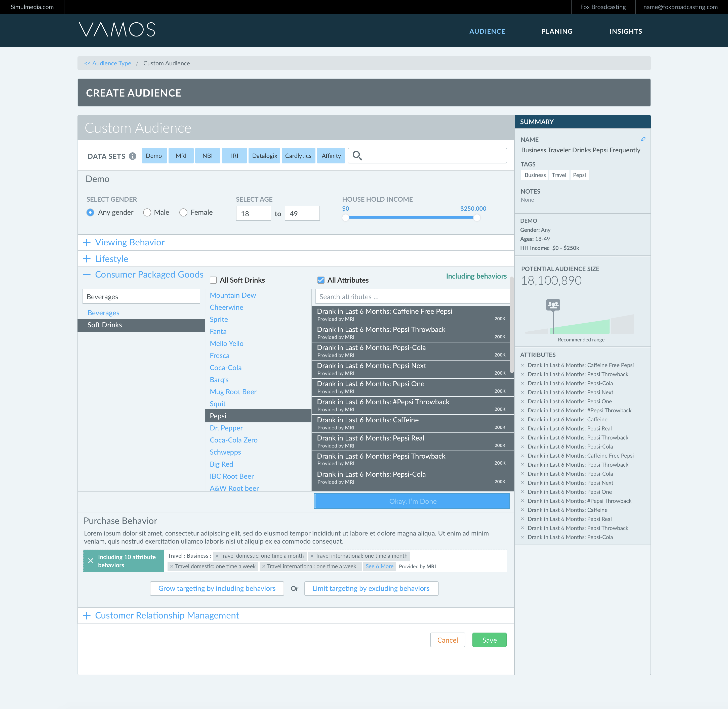Click the audience people icon on chart
This screenshot has height=709, width=728.
pyautogui.click(x=553, y=305)
